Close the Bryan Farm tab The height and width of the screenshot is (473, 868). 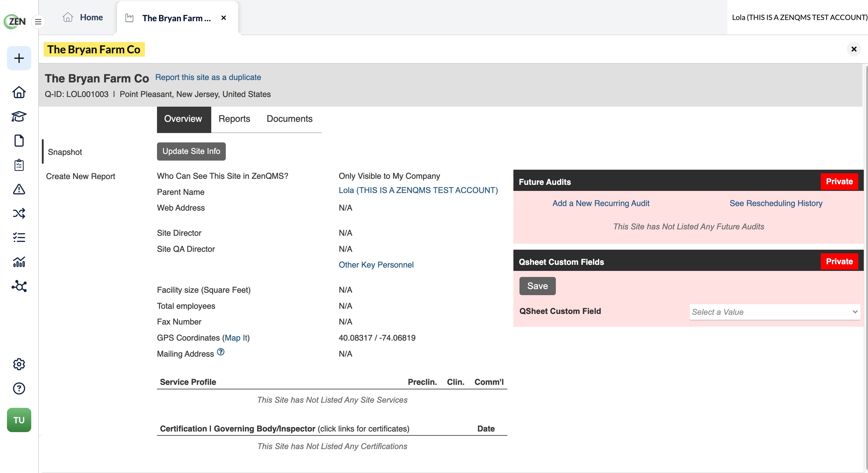click(224, 18)
